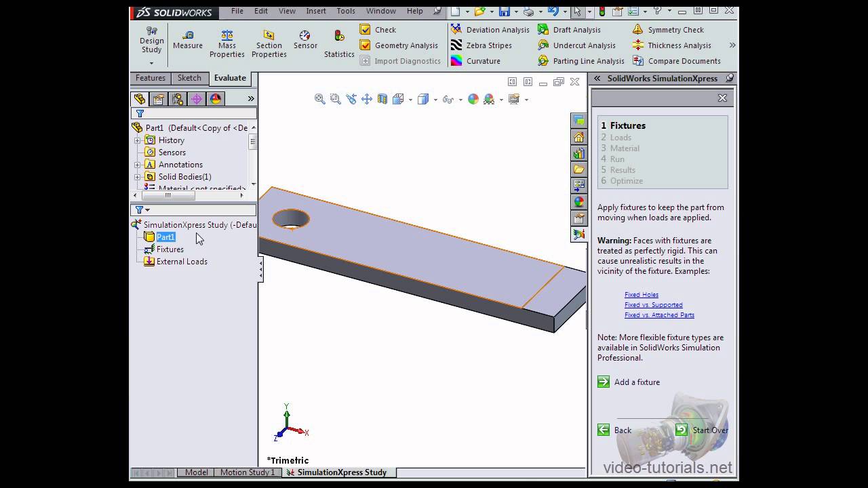Open the DimXpertManager tab icon

pos(197,99)
